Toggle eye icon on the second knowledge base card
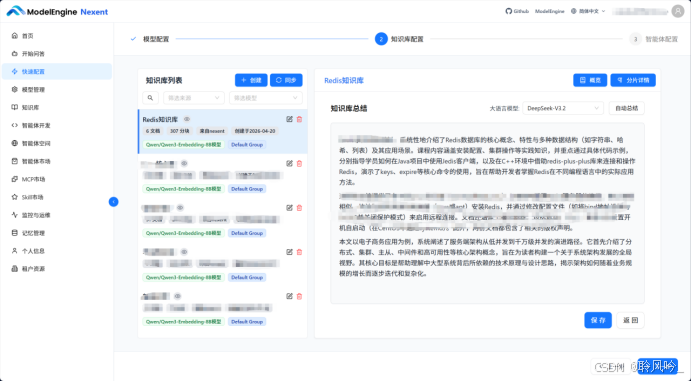This screenshot has width=692, height=381. 184,163
